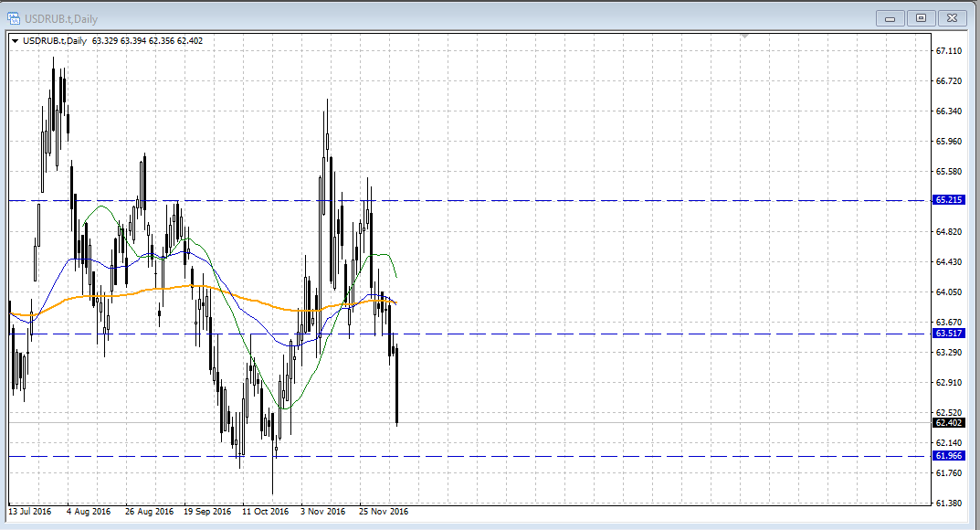The width and height of the screenshot is (980, 530).
Task: Minimize the USDRUB chart window
Action: 890,19
